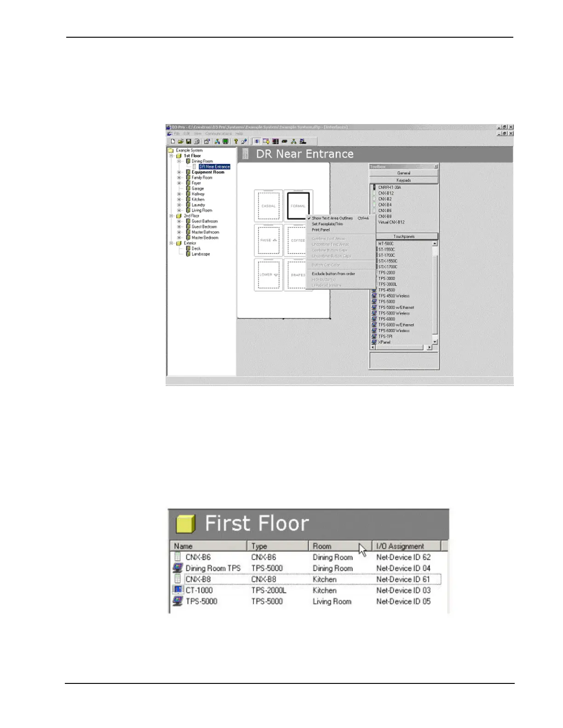Click the CNRFHT-30A keypad icon in Toolbox
The image size is (563, 728).
(x=374, y=188)
